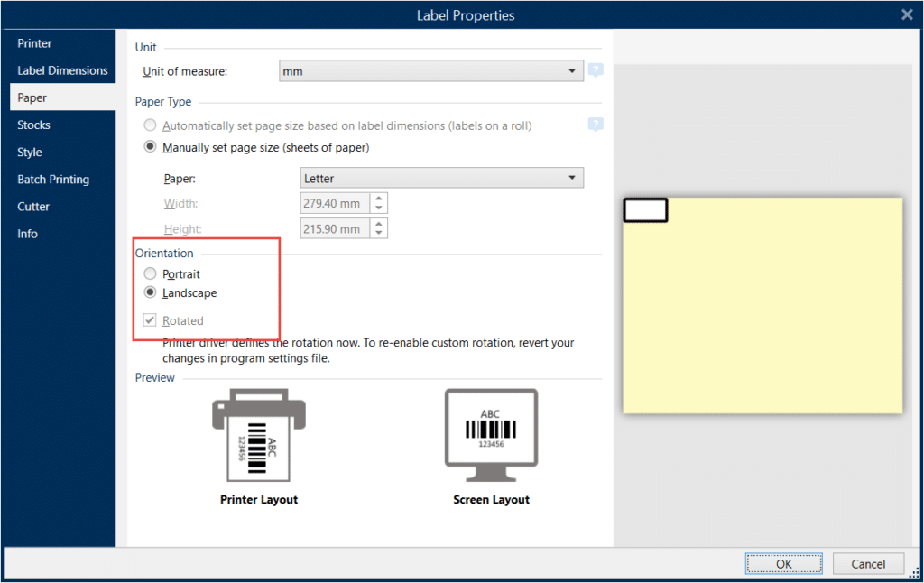Switch to Label Dimensions tab

[x=62, y=70]
